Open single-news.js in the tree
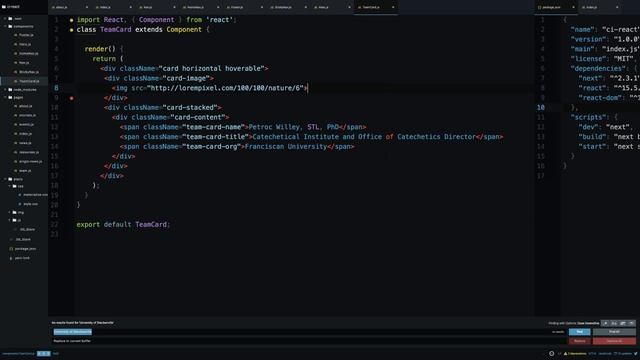Screen dimensions: 640x360 point(30,161)
